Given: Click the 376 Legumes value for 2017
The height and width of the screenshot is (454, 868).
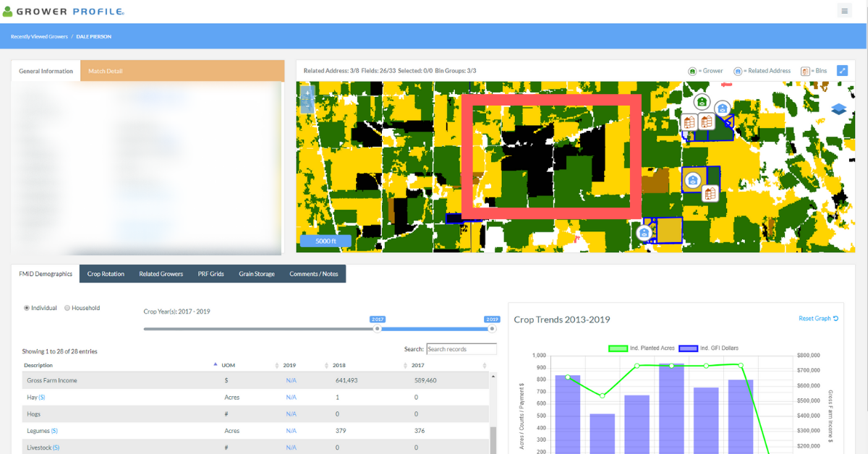Looking at the screenshot, I should pos(420,431).
